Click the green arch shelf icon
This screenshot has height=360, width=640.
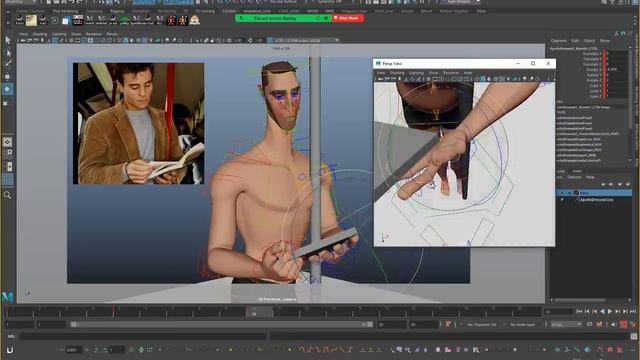point(124,20)
